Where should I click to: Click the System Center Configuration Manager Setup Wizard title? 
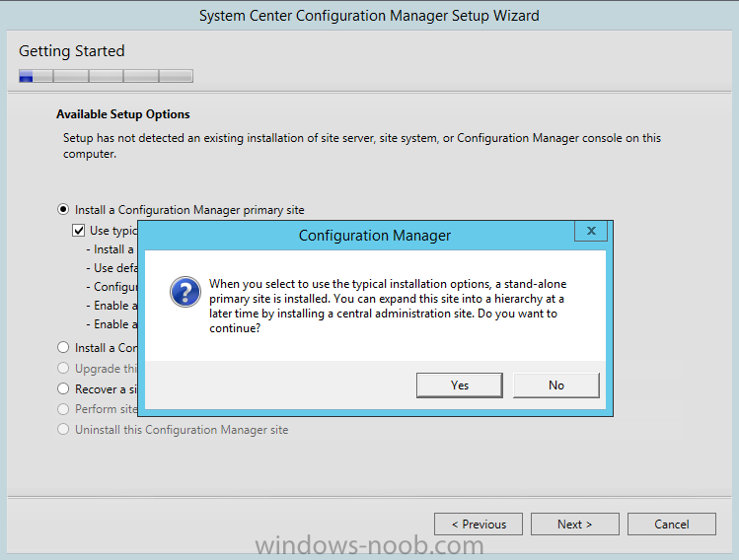coord(369,16)
